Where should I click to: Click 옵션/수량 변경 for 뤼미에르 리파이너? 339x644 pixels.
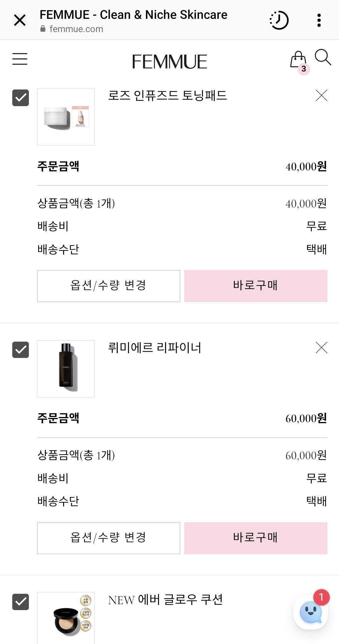109,538
